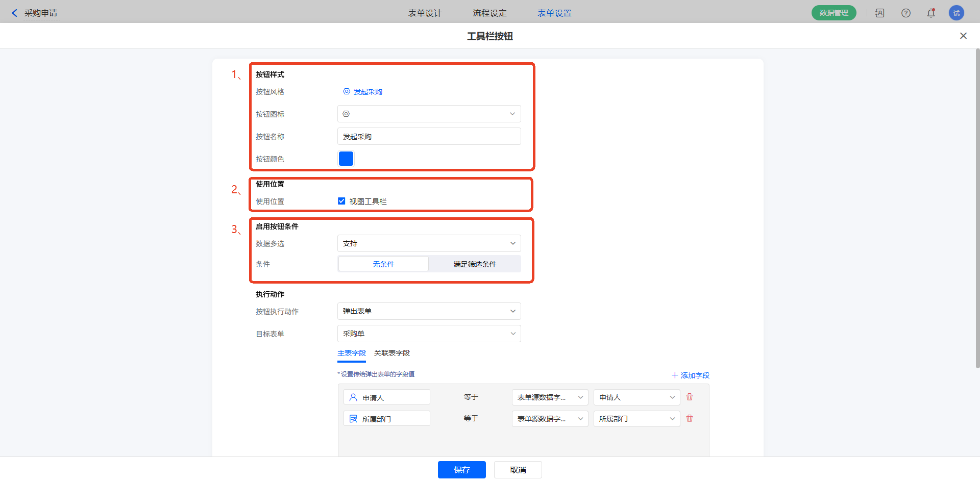Switch to the 表单设计 tab
Viewport: 980px width, 482px height.
tap(425, 13)
